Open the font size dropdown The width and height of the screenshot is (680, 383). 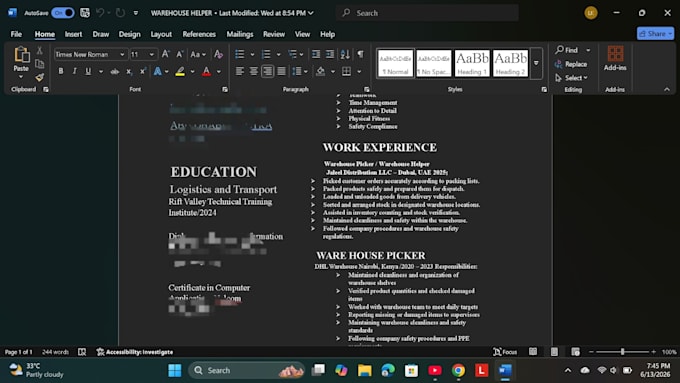tap(152, 55)
